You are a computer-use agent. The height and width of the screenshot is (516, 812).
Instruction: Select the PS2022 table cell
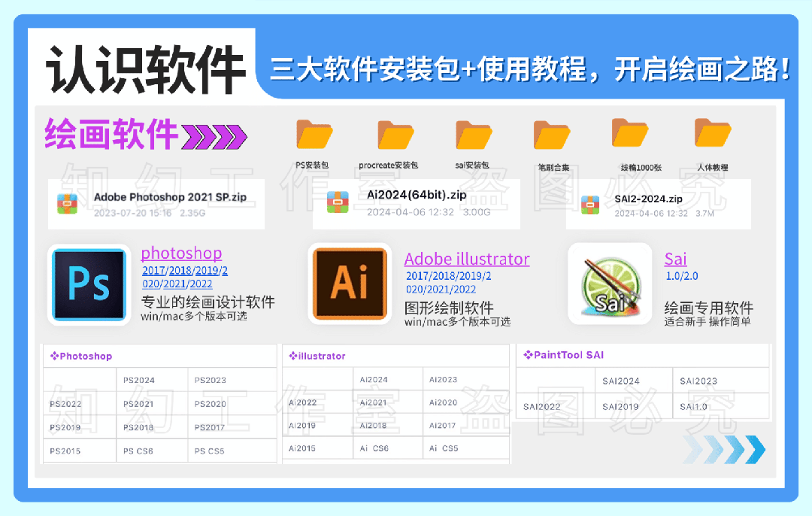coord(80,404)
